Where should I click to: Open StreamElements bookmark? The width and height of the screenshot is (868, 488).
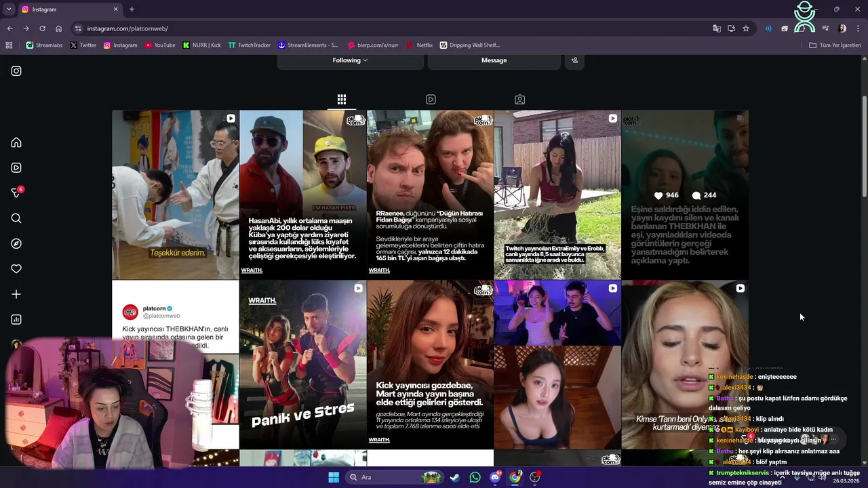[x=308, y=45]
